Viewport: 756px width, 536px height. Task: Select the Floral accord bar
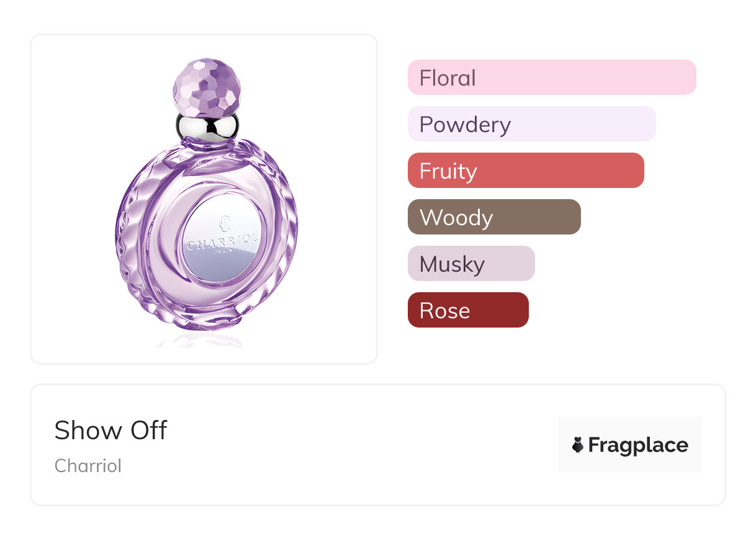click(x=552, y=78)
